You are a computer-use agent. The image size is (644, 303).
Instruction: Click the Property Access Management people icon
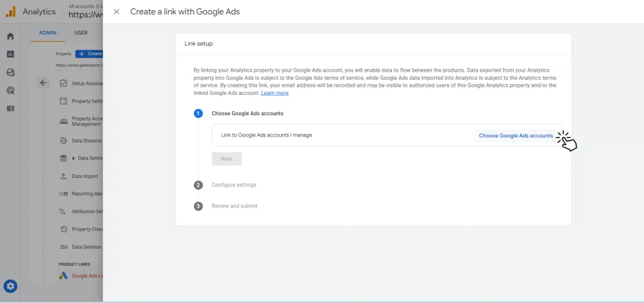click(x=64, y=121)
